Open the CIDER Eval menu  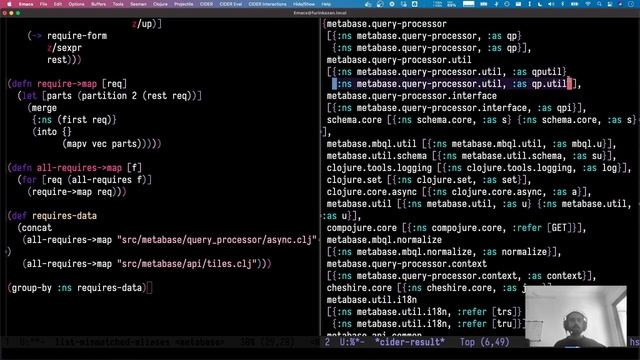pos(231,4)
